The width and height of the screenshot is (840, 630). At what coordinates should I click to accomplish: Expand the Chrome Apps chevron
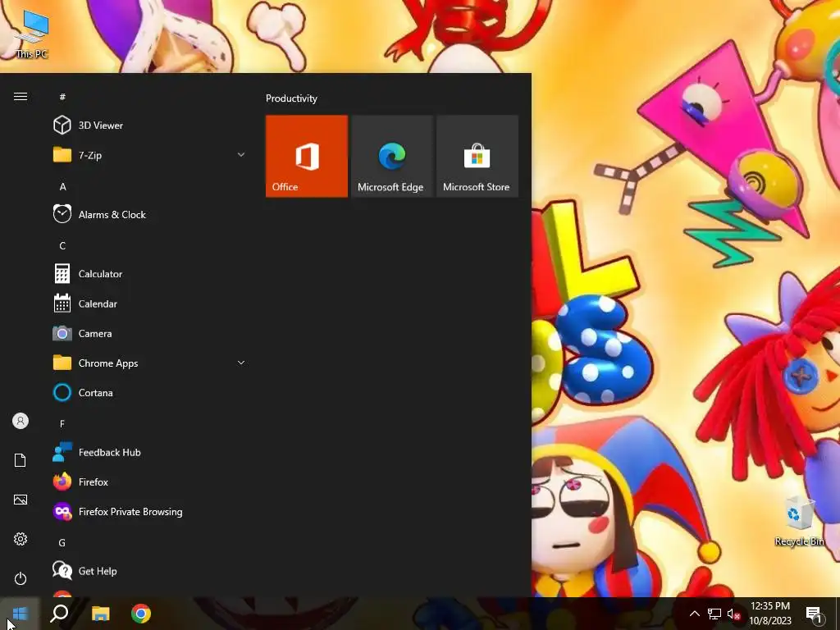tap(241, 363)
